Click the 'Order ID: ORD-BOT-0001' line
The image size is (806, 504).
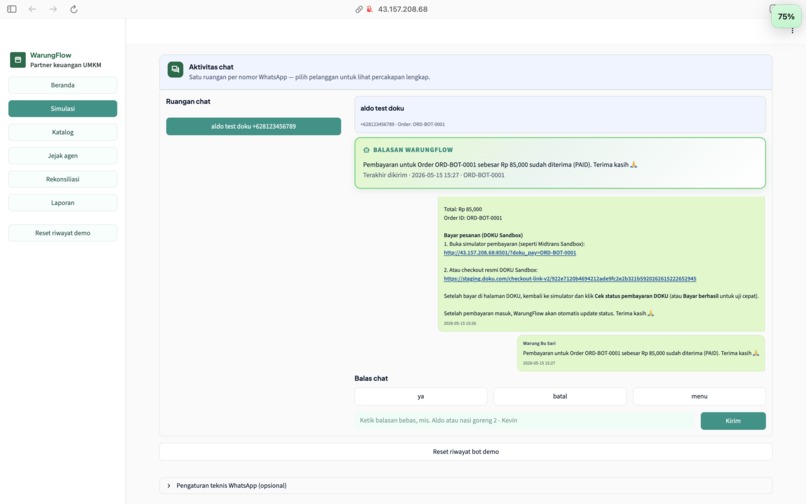click(472, 218)
